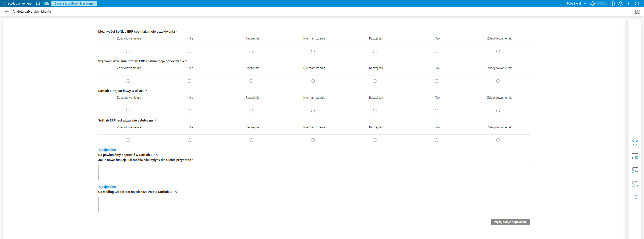Open the person with chat bubble sidebar icon
The image size is (644, 239).
(635, 198)
